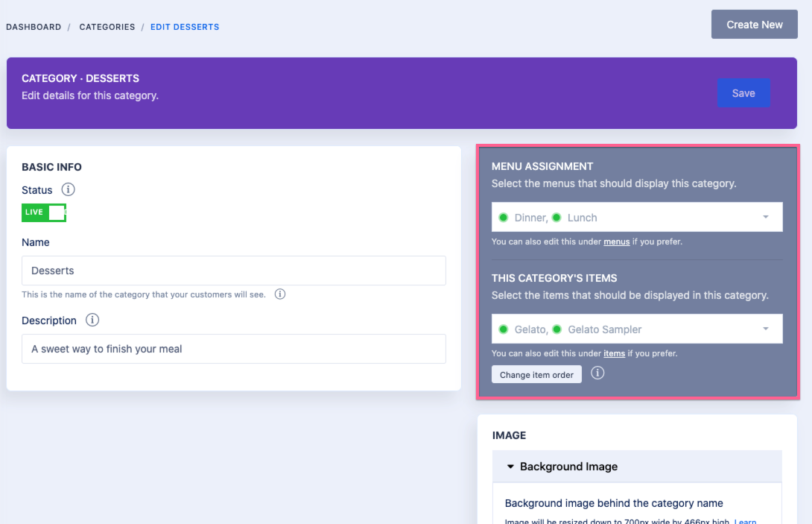Image resolution: width=812 pixels, height=524 pixels.
Task: Click the Change item order button
Action: 536,375
